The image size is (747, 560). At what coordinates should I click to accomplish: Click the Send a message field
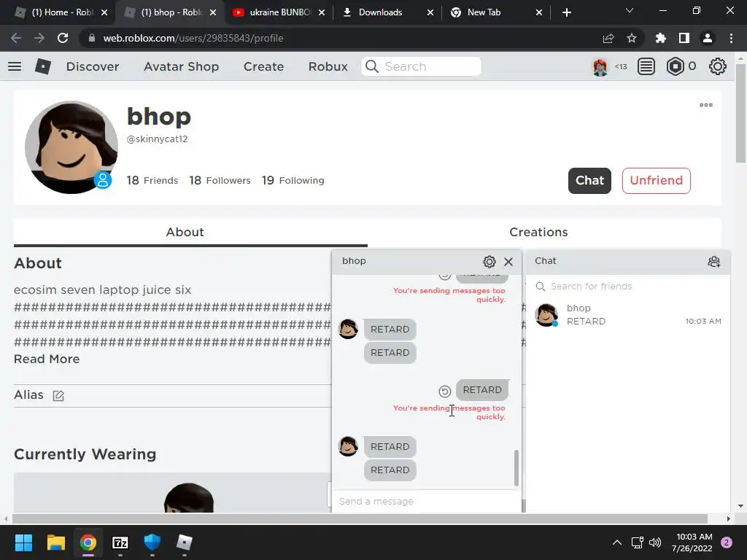(x=426, y=502)
